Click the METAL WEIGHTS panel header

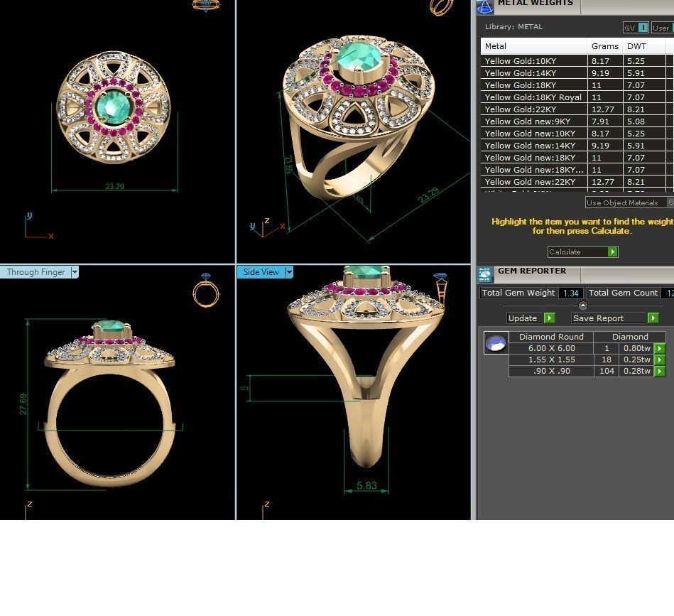[x=536, y=3]
